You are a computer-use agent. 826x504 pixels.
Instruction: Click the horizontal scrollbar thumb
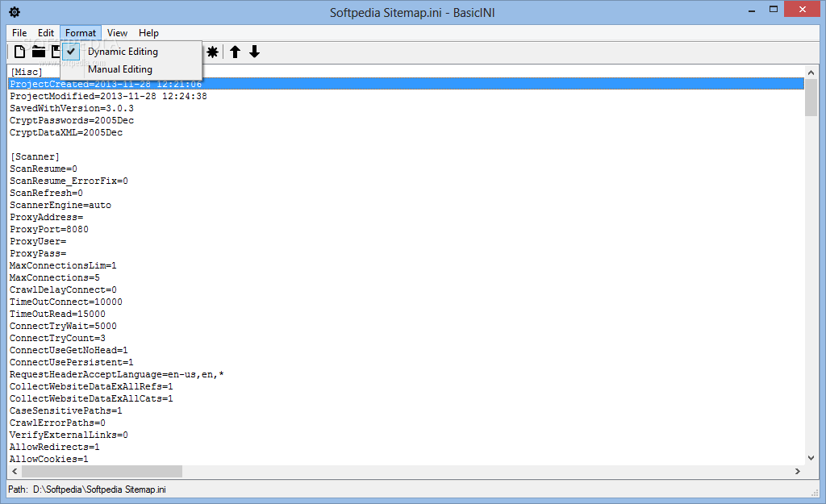coord(102,472)
